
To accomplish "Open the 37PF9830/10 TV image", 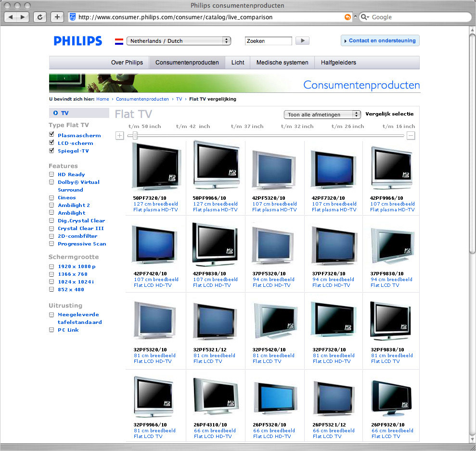I will tap(393, 246).
